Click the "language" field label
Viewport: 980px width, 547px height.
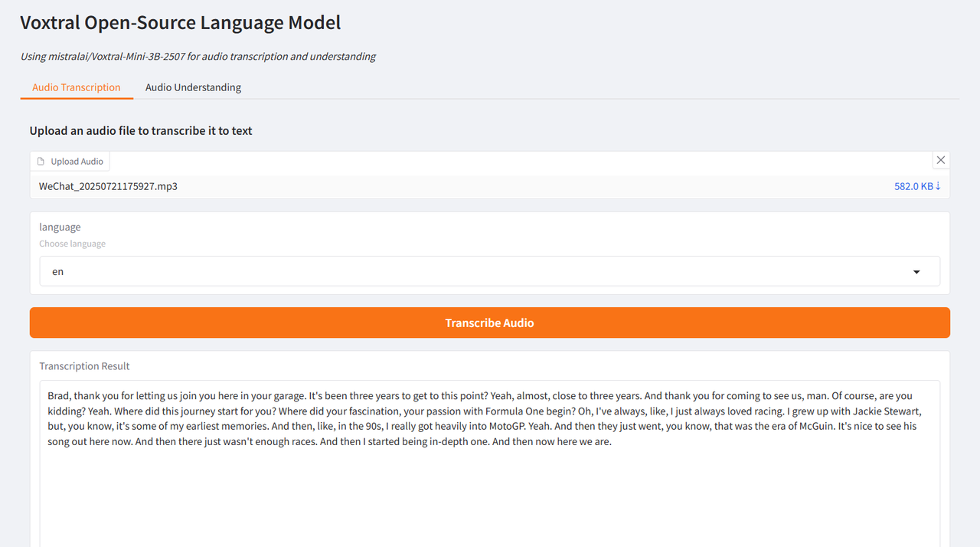tap(60, 227)
